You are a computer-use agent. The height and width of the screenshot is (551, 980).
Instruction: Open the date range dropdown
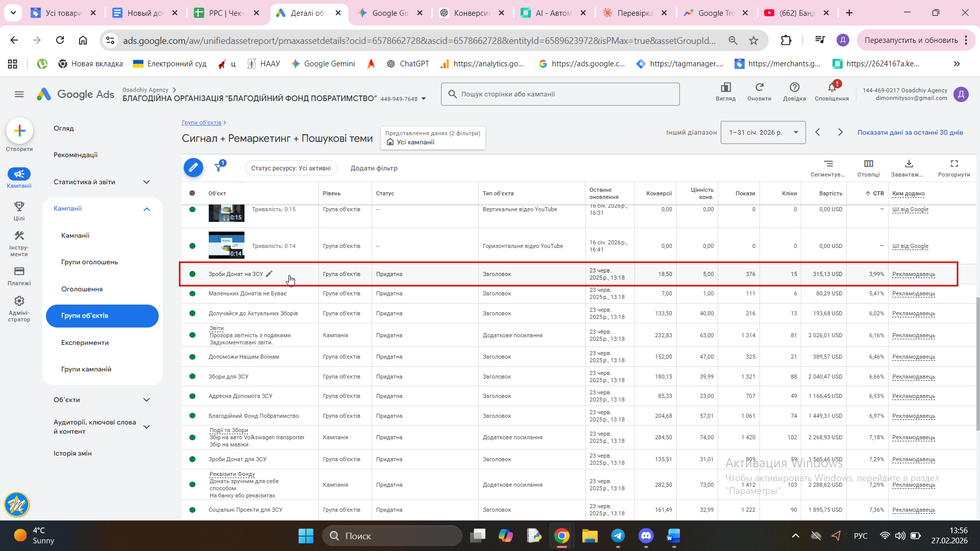click(x=763, y=133)
